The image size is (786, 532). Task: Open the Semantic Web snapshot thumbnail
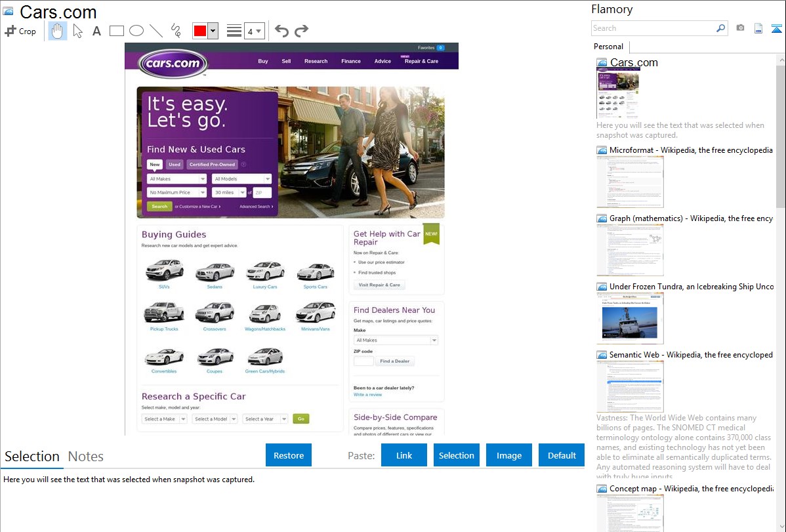630,386
